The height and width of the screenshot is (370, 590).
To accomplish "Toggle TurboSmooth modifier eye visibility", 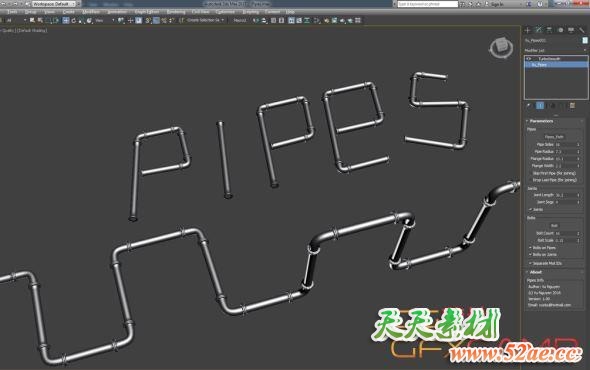I will (x=529, y=59).
